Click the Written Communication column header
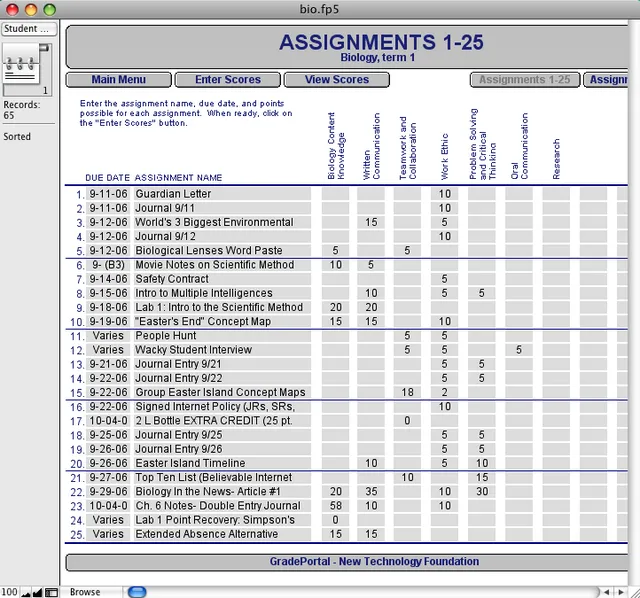640x598 pixels. point(371,146)
